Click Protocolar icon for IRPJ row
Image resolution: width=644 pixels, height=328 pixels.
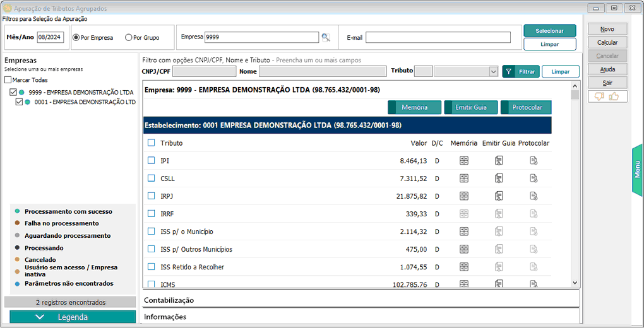pos(534,196)
